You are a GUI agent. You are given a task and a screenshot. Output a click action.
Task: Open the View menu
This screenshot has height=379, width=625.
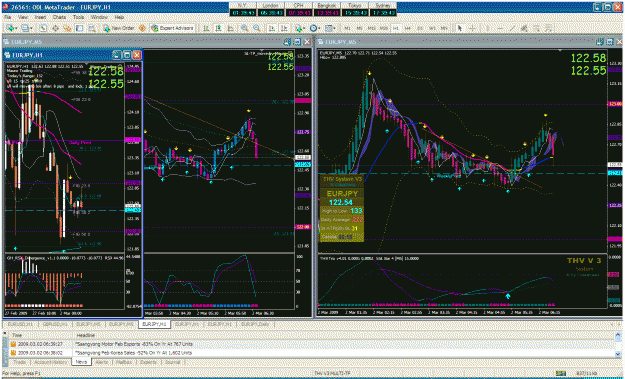(23, 17)
